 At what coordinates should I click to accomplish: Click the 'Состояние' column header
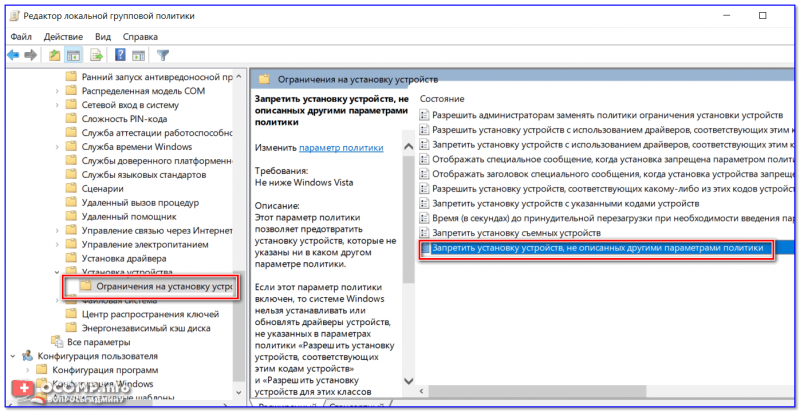[x=442, y=99]
